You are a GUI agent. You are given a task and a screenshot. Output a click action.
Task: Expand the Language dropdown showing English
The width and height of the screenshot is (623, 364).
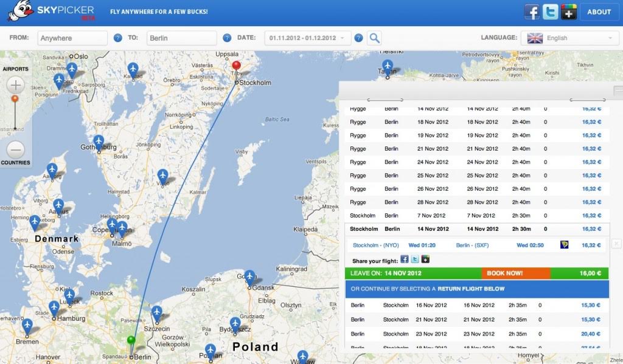pyautogui.click(x=570, y=38)
